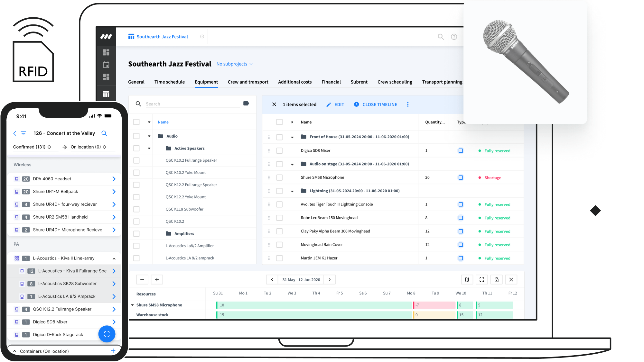Check the Martin JEM K1 Hazer checkbox

(279, 258)
